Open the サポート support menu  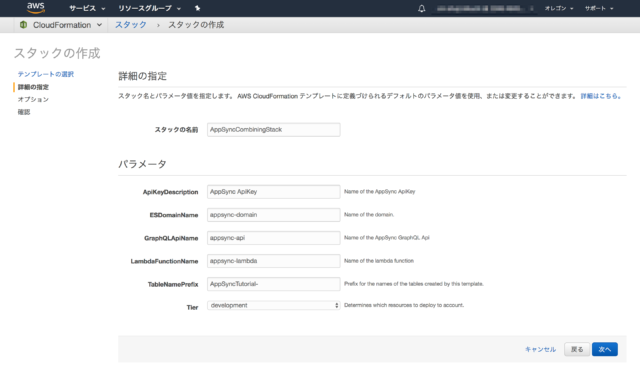coord(599,8)
